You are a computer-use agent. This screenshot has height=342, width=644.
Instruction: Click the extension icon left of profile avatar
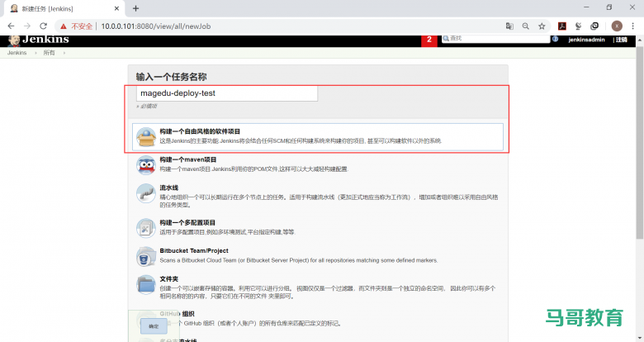594,26
